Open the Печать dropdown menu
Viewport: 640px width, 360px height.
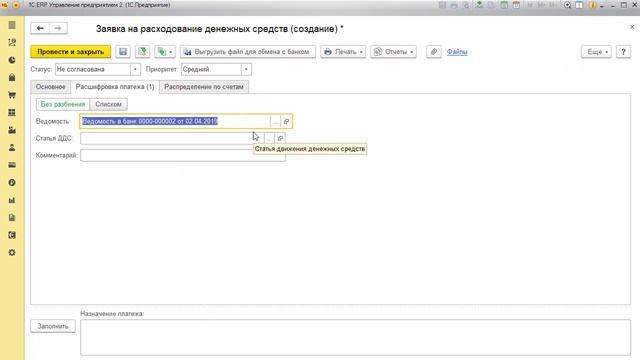pyautogui.click(x=343, y=52)
